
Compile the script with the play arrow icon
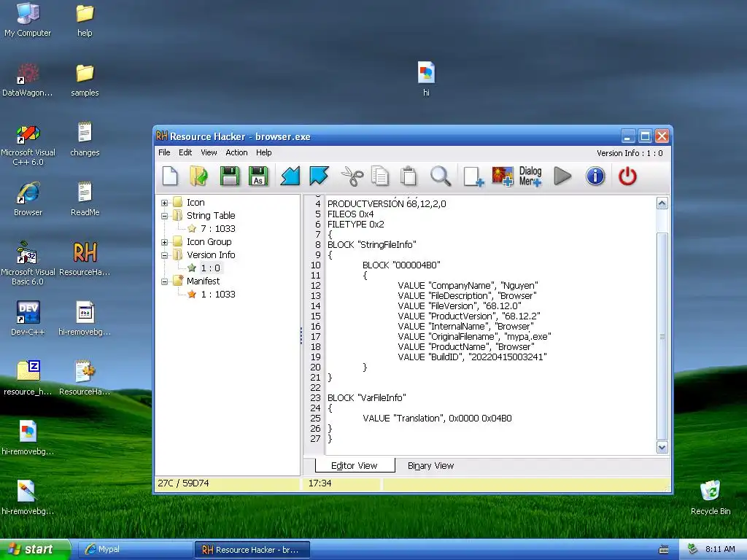click(562, 176)
